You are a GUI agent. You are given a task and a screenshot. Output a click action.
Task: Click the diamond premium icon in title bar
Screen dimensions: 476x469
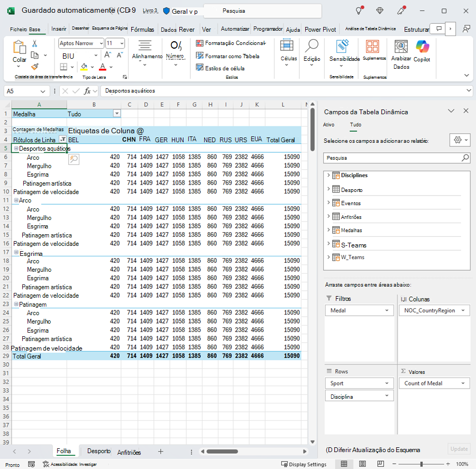click(x=380, y=11)
